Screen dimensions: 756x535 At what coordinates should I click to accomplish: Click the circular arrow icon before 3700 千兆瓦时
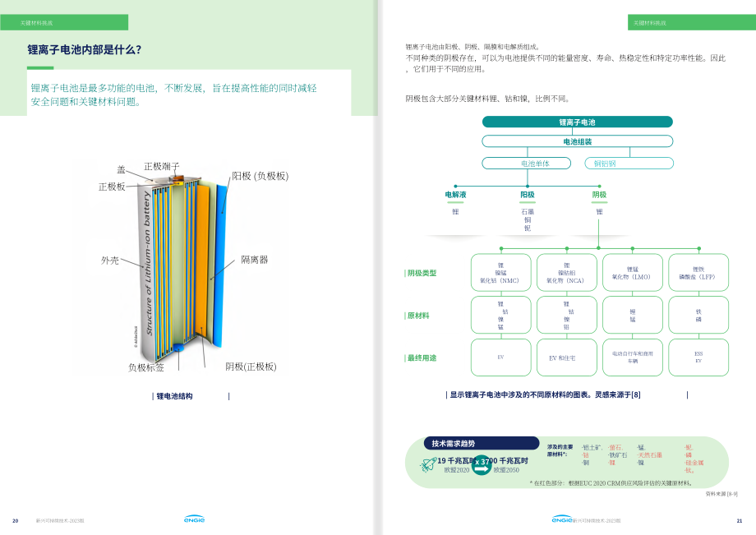coord(481,465)
